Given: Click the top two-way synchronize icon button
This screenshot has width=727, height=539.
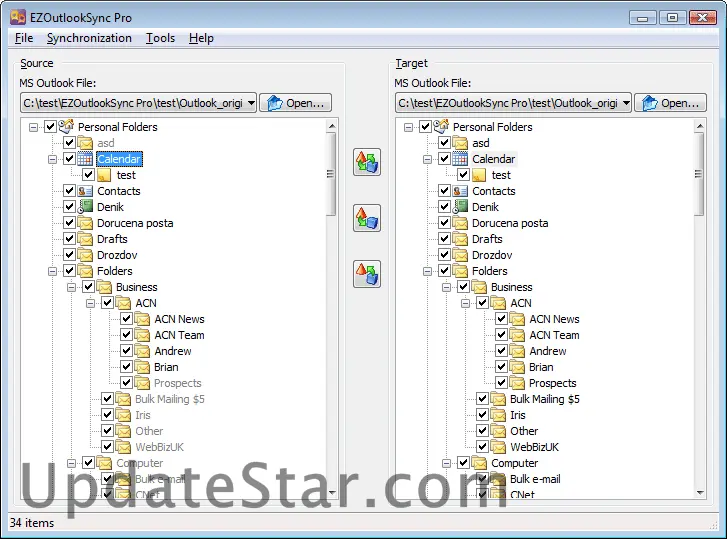Looking at the screenshot, I should coord(367,162).
